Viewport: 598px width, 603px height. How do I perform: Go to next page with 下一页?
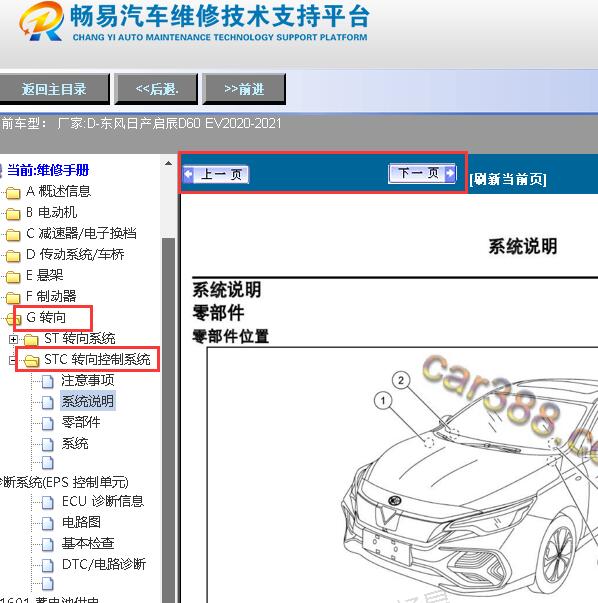(422, 173)
